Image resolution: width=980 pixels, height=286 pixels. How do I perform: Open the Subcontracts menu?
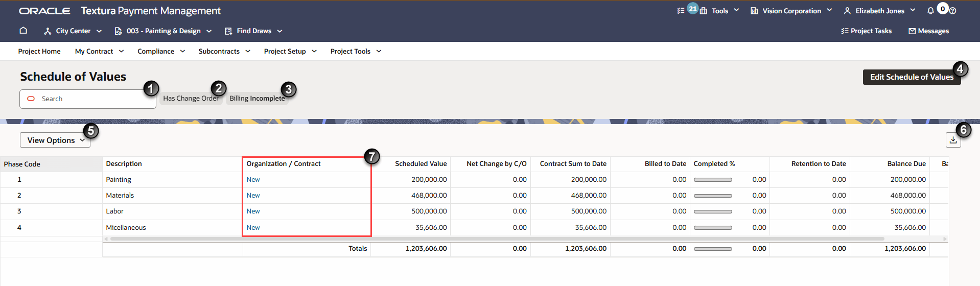[224, 51]
